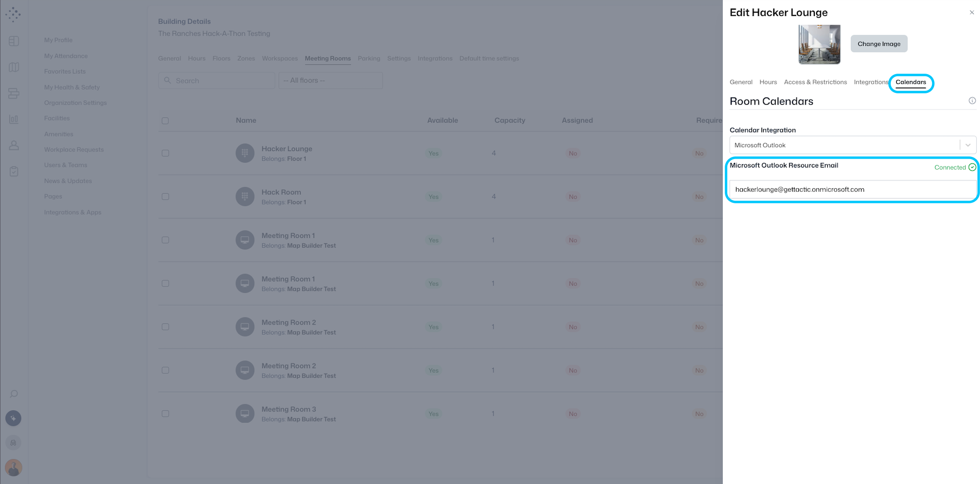Open the analytics bar chart sidebar icon
This screenshot has width=980, height=484.
(14, 120)
